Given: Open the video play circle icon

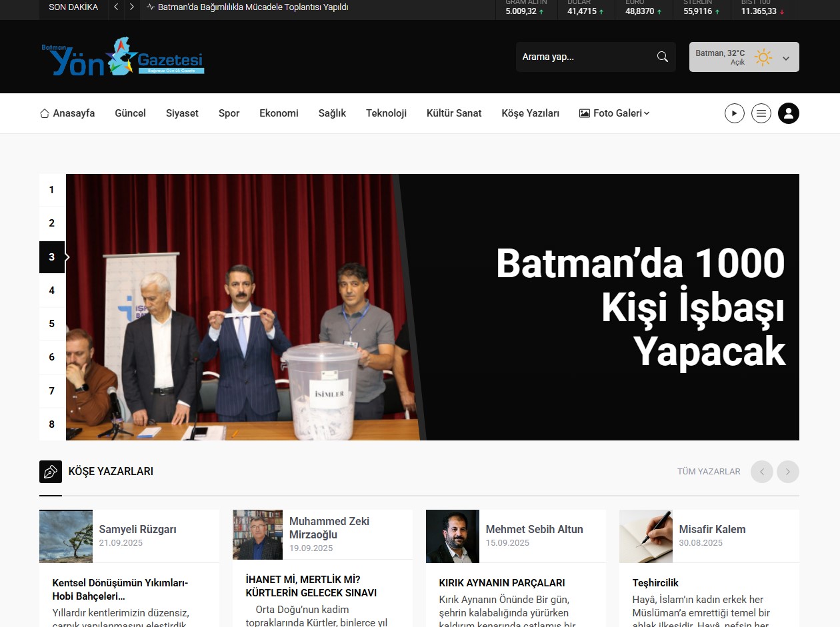Looking at the screenshot, I should click(x=734, y=113).
